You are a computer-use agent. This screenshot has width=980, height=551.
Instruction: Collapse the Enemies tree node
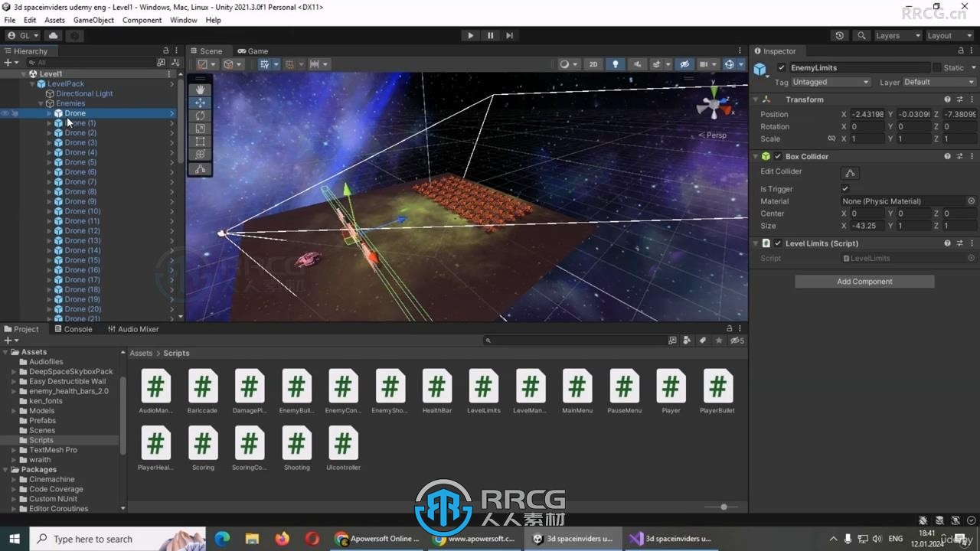[41, 103]
